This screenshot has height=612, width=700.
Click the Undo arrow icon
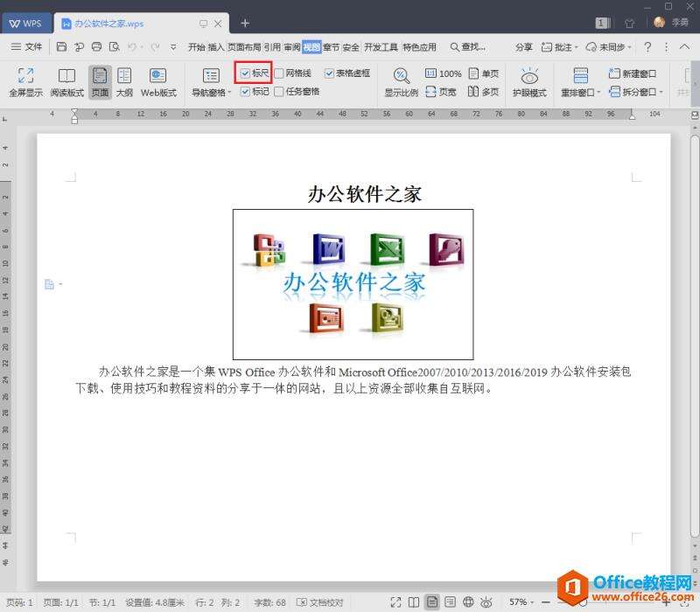click(132, 46)
